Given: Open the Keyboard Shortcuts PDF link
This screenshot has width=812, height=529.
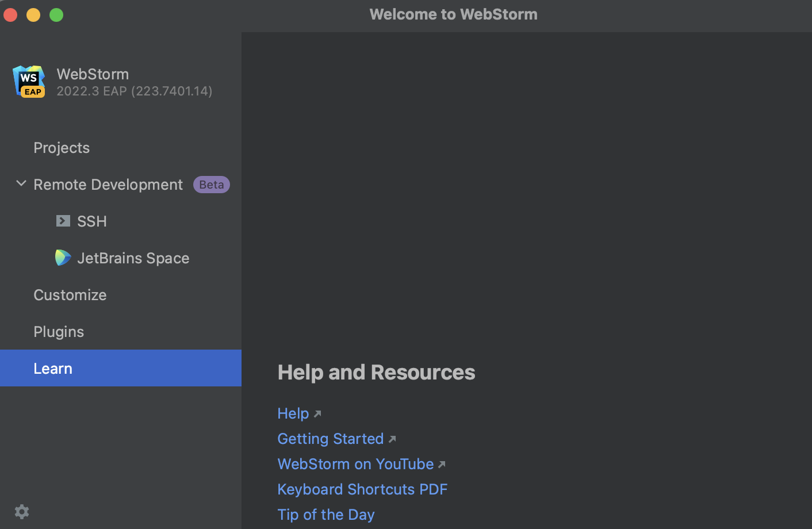Looking at the screenshot, I should (362, 489).
